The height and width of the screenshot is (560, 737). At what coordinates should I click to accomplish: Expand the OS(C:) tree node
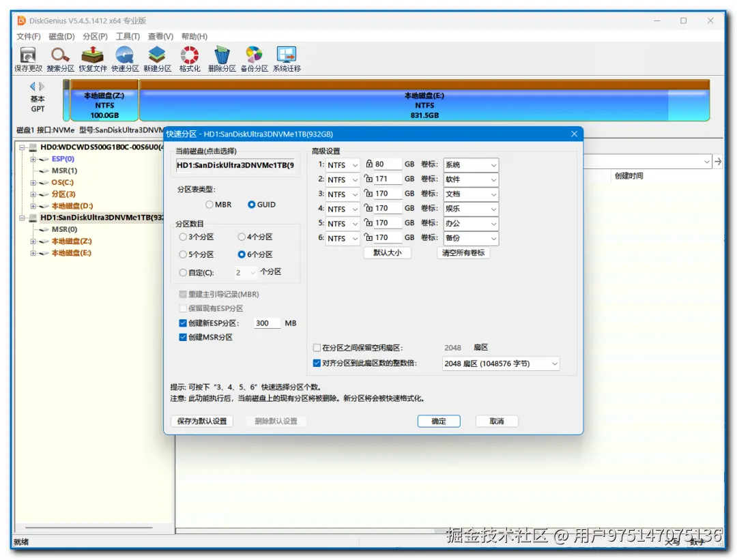click(33, 183)
